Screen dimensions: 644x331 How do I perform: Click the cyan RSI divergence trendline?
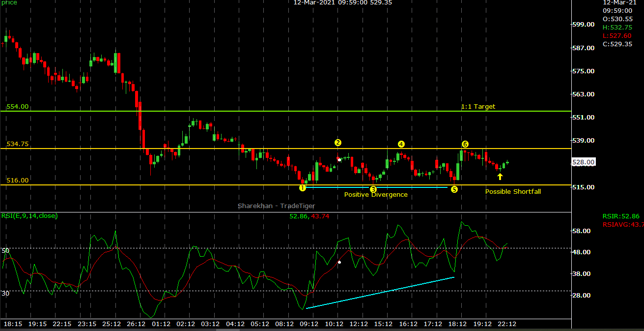pyautogui.click(x=380, y=293)
